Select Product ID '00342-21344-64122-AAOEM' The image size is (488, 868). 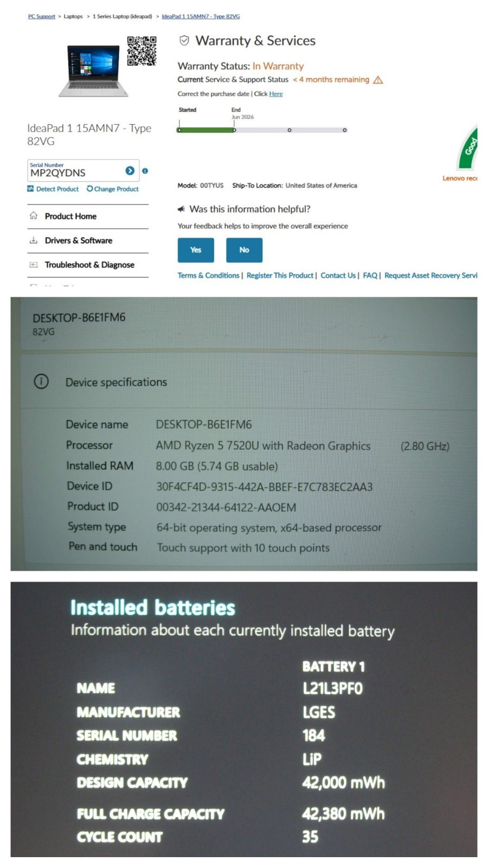[x=226, y=507]
